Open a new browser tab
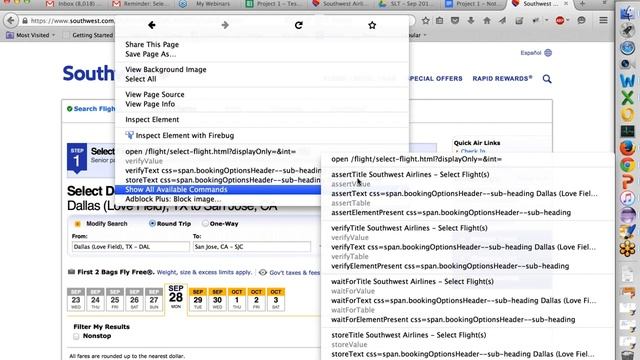 pyautogui.click(x=582, y=4)
